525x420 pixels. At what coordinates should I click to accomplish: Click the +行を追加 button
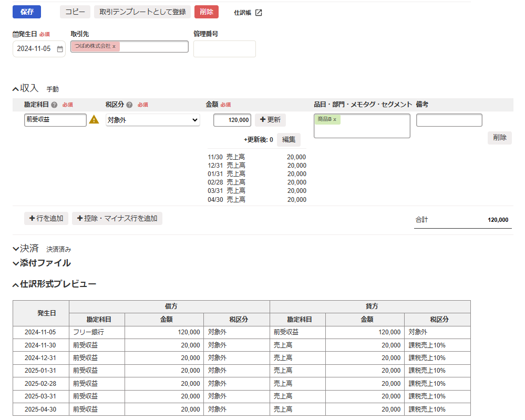[x=46, y=218]
